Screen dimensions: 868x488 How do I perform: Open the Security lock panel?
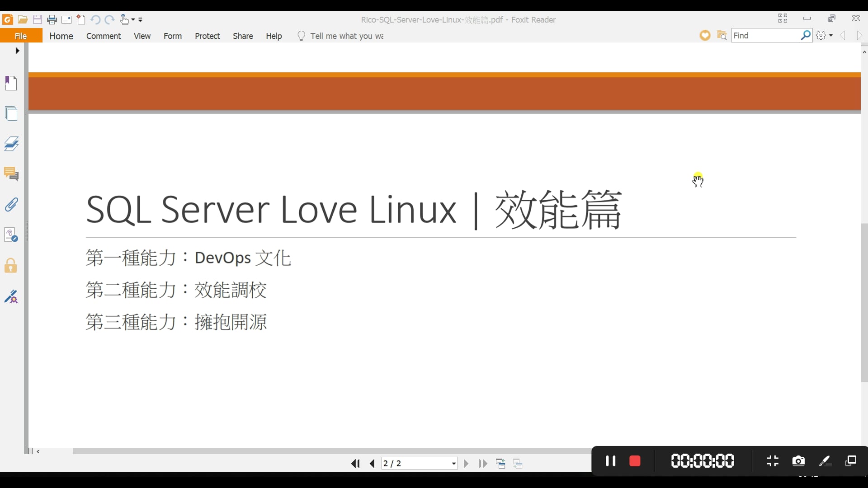(x=11, y=266)
